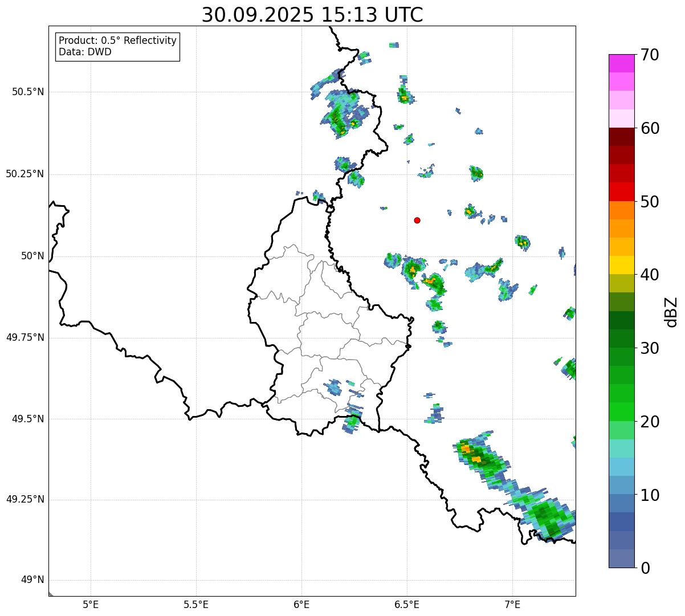Click the latitude label "49°N"

tap(32, 580)
